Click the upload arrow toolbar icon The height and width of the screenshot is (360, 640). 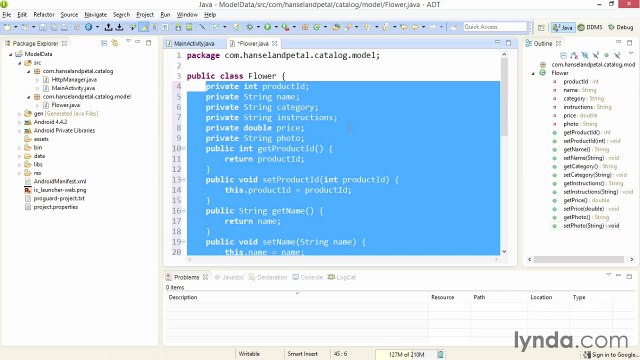pyautogui.click(x=108, y=27)
